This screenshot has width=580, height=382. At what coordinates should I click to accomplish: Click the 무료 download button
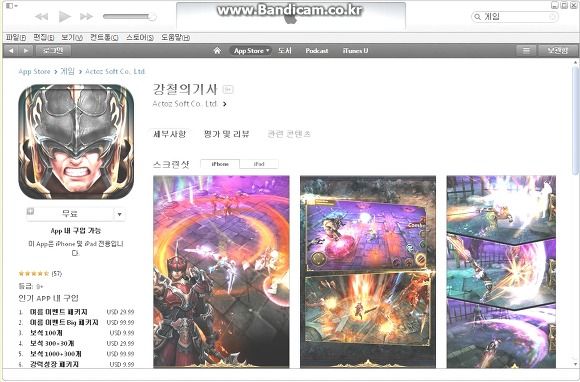click(x=70, y=214)
